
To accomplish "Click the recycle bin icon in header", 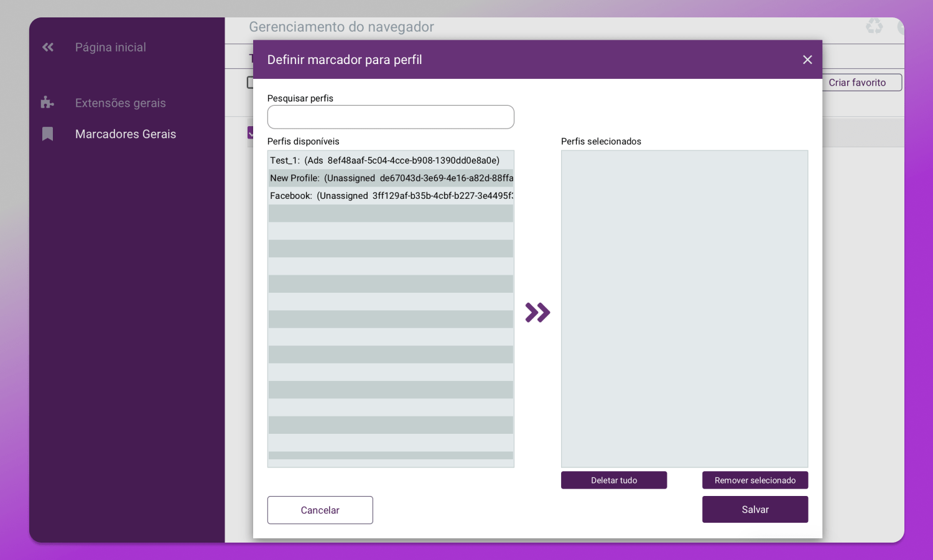I will pyautogui.click(x=875, y=26).
